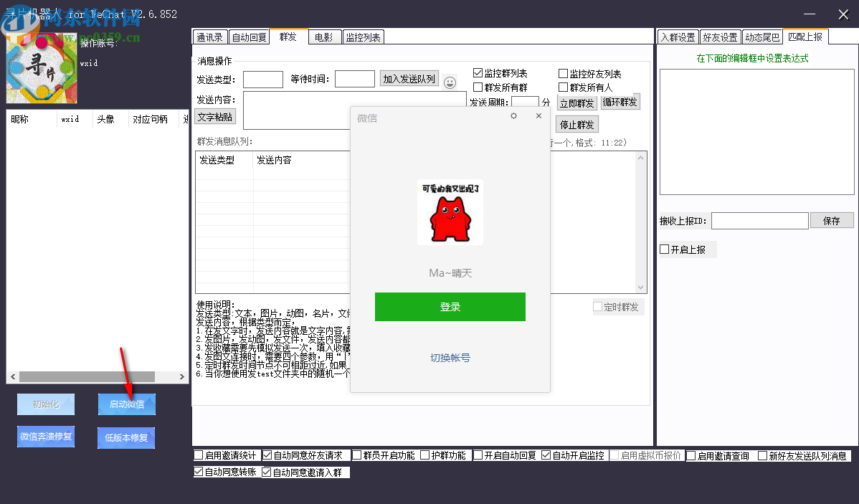Screen dimensions: 859x504
Task: Click 循环群发 button
Action: coord(620,102)
